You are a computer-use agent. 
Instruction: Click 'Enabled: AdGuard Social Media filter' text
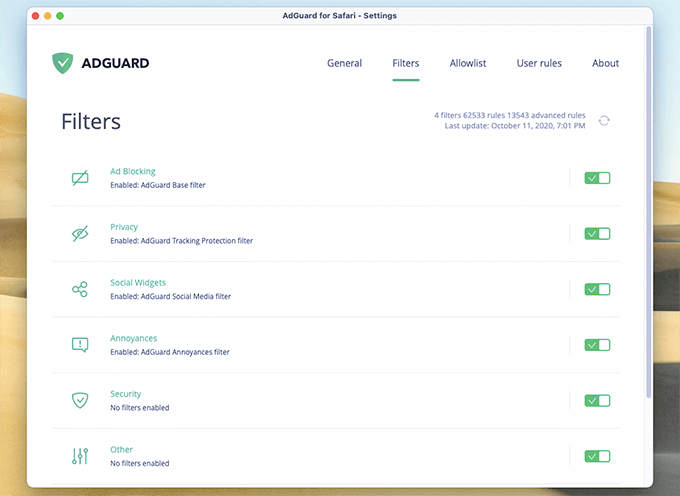170,297
